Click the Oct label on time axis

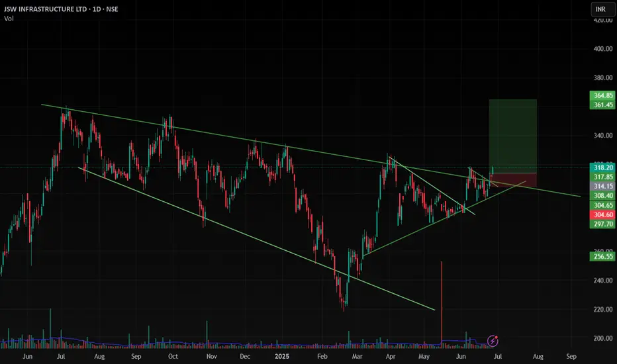click(x=173, y=357)
